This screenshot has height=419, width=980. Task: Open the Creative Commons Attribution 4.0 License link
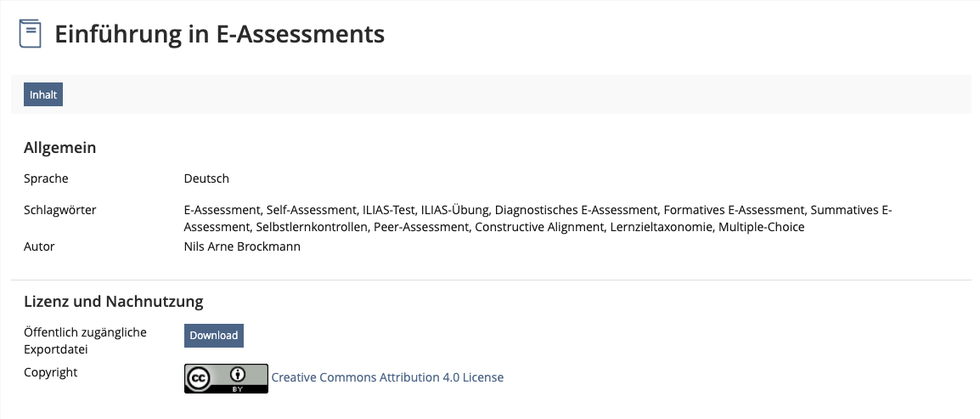tap(387, 377)
